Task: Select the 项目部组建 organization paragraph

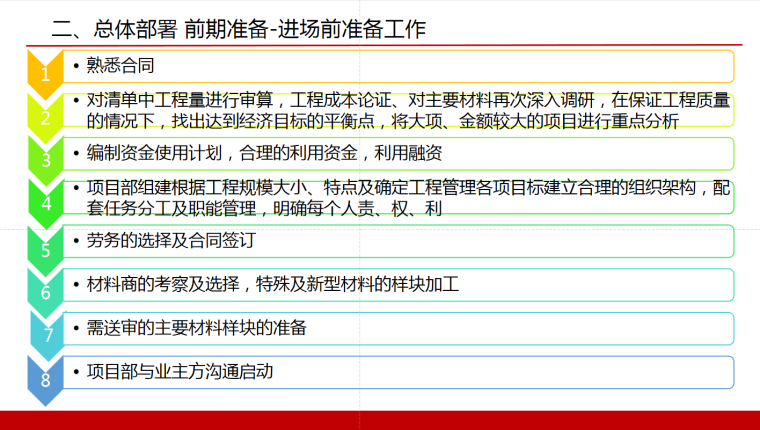Action: point(400,197)
